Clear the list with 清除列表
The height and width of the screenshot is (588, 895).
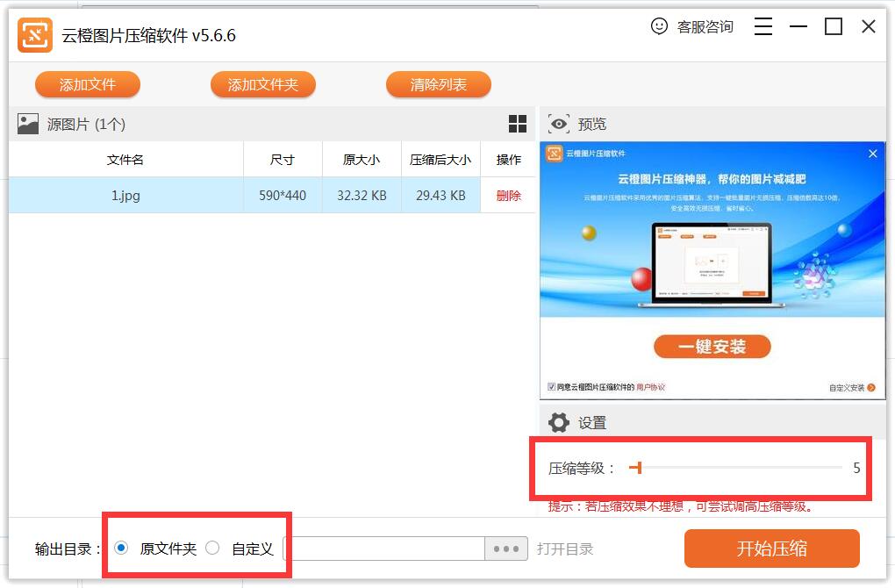coord(439,85)
